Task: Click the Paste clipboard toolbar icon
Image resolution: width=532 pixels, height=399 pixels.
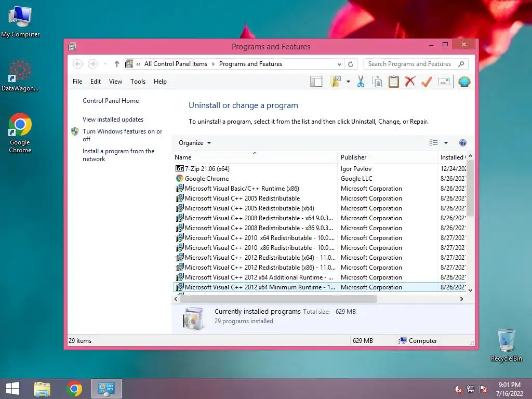Action: point(394,82)
